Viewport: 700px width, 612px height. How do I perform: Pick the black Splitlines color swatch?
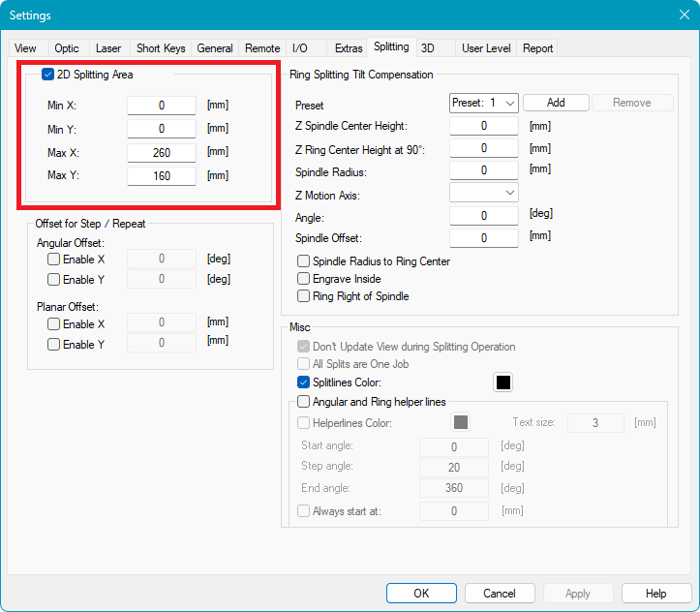click(x=503, y=382)
